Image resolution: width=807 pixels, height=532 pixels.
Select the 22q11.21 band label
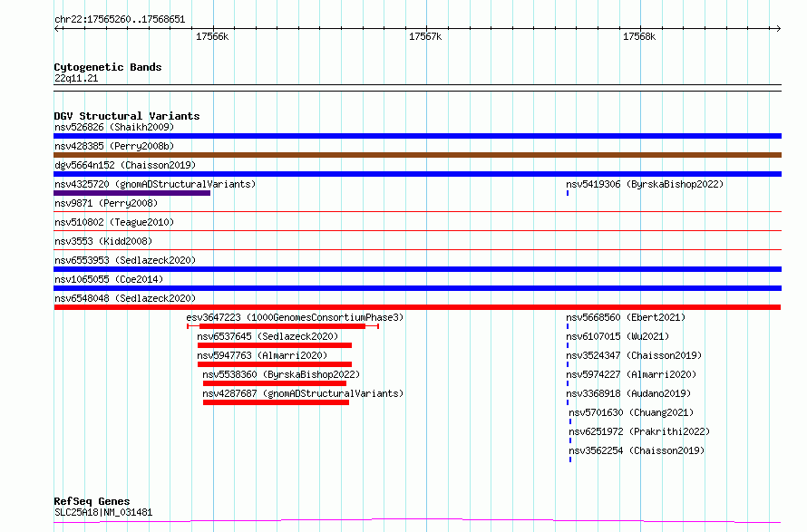point(76,78)
